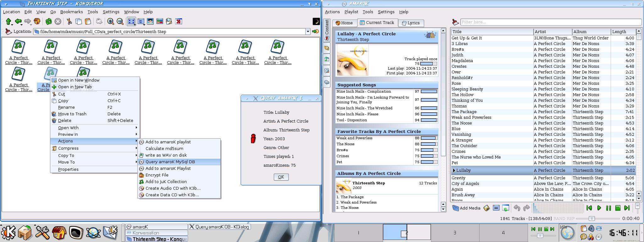Click the speaker volume tray icon

pyautogui.click(x=591, y=229)
